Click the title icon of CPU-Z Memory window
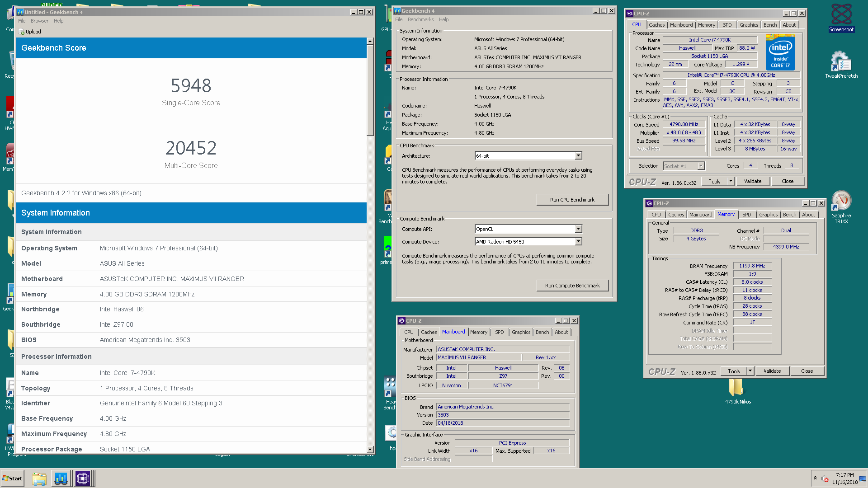Screen dimensions: 868x488 point(649,203)
